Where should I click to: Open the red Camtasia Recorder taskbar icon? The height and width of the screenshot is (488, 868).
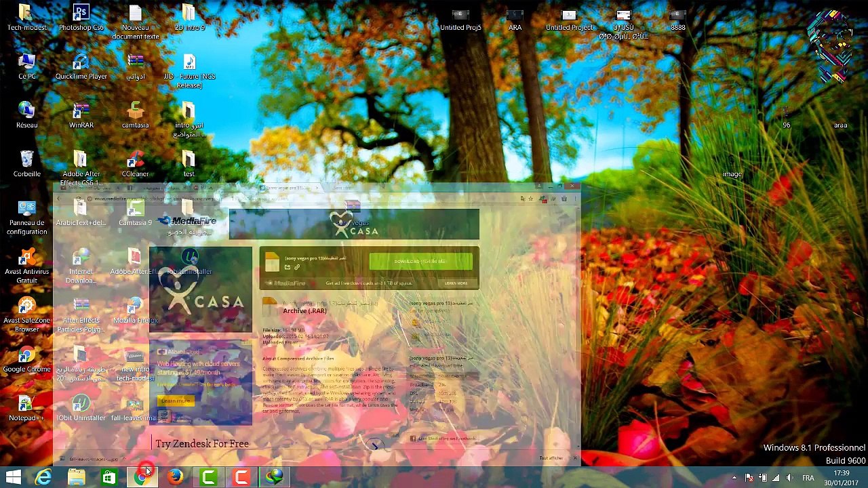[241, 478]
